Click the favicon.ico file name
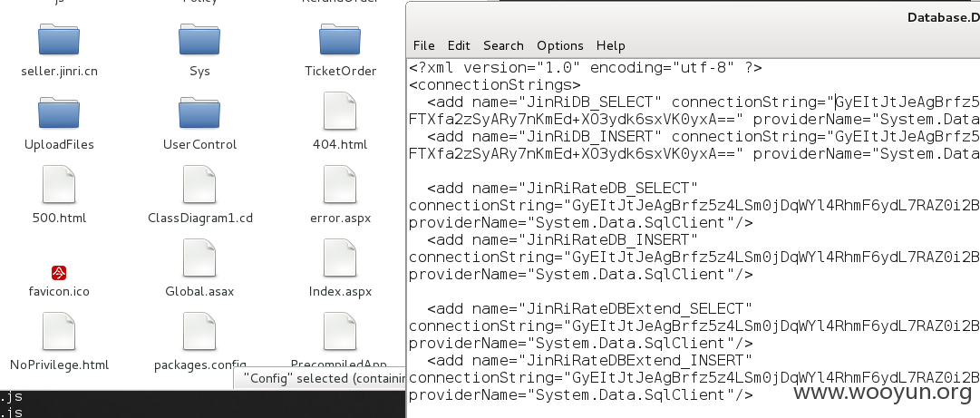The image size is (980, 418). click(x=59, y=291)
